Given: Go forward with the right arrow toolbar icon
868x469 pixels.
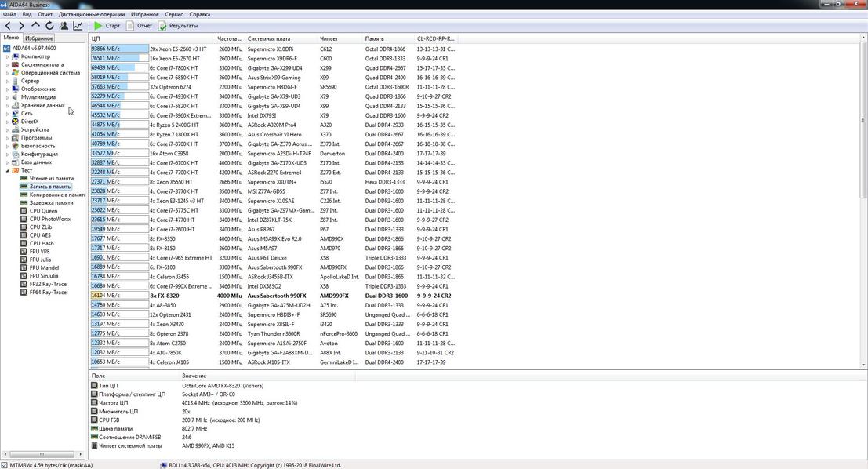Looking at the screenshot, I should pos(22,25).
